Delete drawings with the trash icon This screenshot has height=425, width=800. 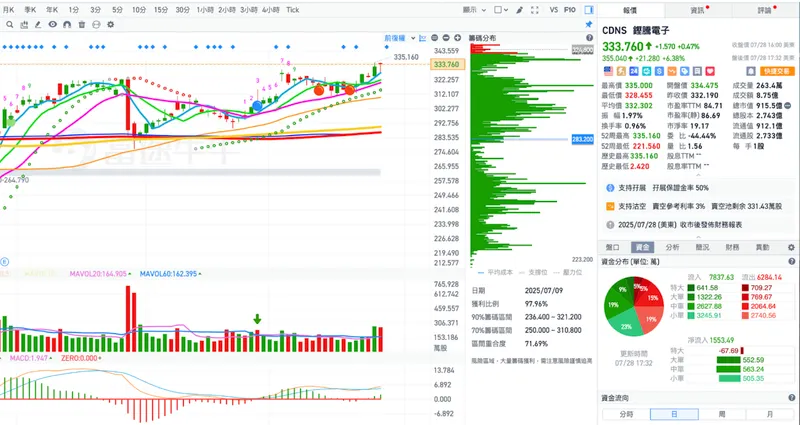tap(82, 24)
